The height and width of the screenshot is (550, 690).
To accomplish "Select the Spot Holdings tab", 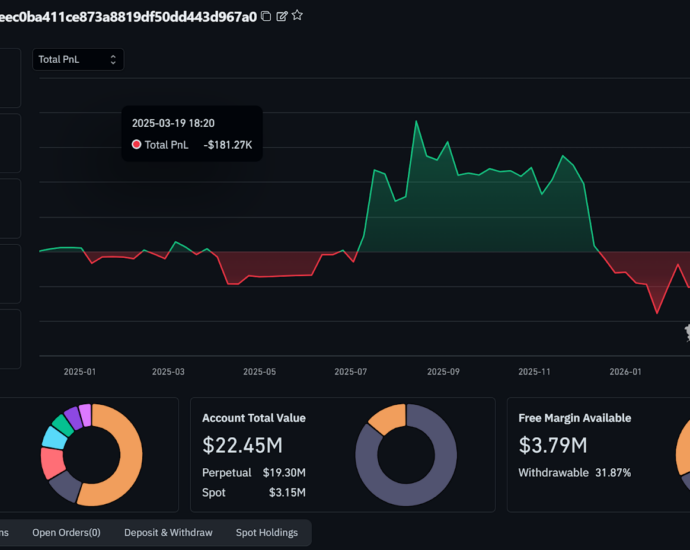I will 266,533.
